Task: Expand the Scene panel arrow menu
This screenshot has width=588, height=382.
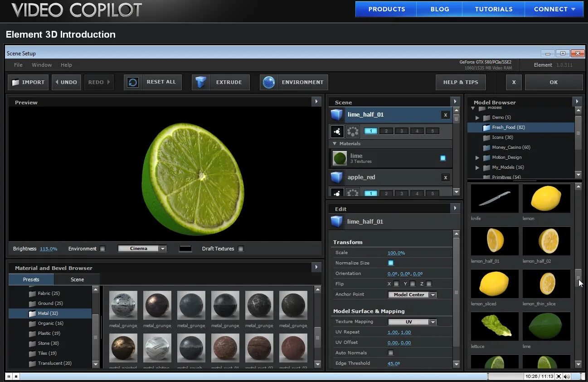Action: [x=455, y=102]
